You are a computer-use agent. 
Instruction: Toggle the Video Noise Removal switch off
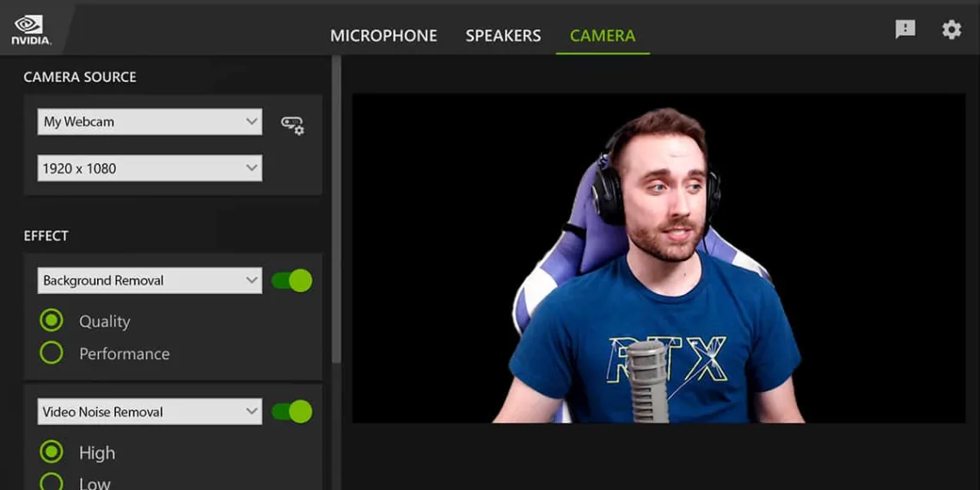292,411
